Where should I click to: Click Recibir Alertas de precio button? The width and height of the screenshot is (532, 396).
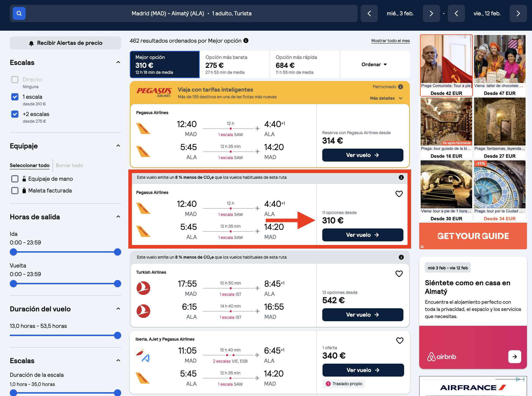65,43
